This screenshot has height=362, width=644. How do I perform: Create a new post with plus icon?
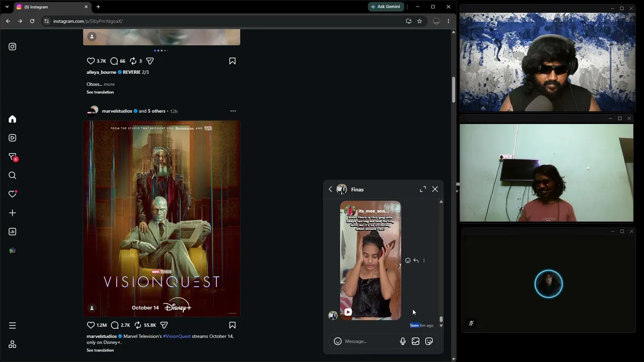13,213
